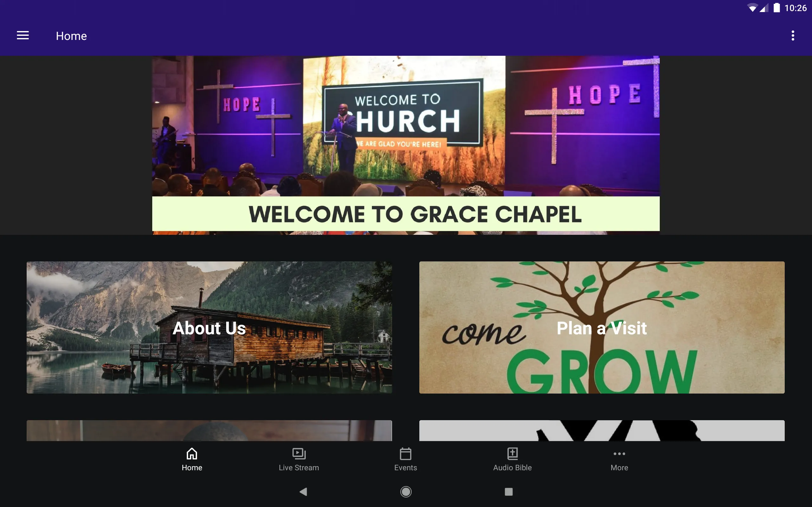Select the Live Stream tab label
The width and height of the screenshot is (812, 507).
pyautogui.click(x=298, y=467)
